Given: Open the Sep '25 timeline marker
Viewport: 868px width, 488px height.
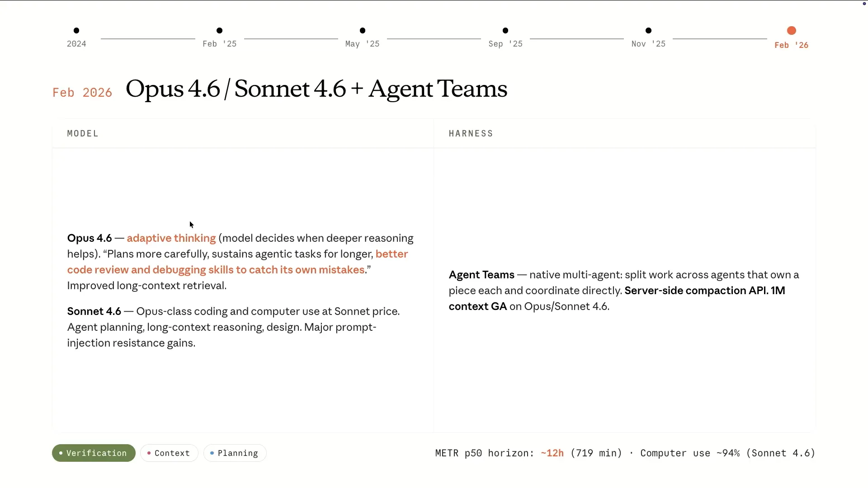Looking at the screenshot, I should [x=505, y=31].
